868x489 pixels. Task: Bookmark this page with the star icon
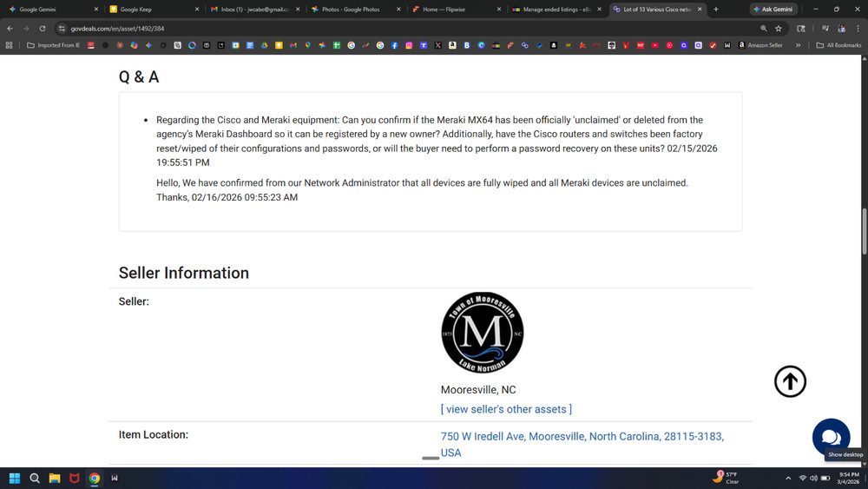[779, 29]
